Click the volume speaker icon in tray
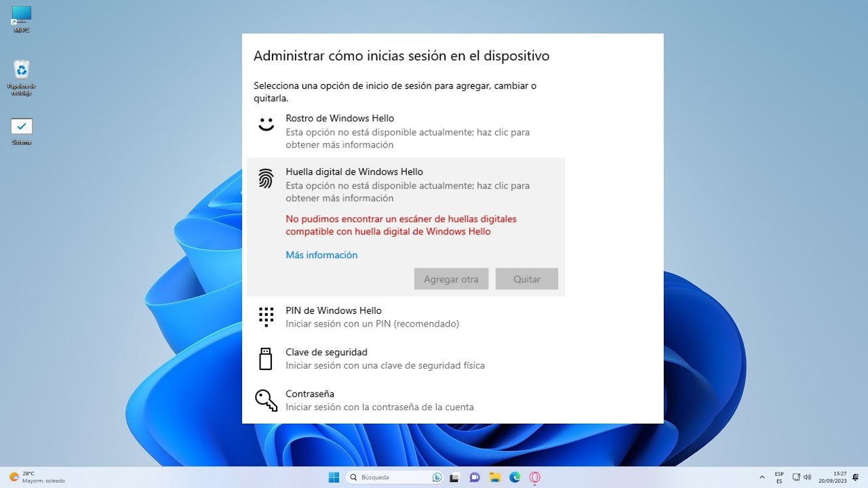The width and height of the screenshot is (868, 488). point(807,477)
